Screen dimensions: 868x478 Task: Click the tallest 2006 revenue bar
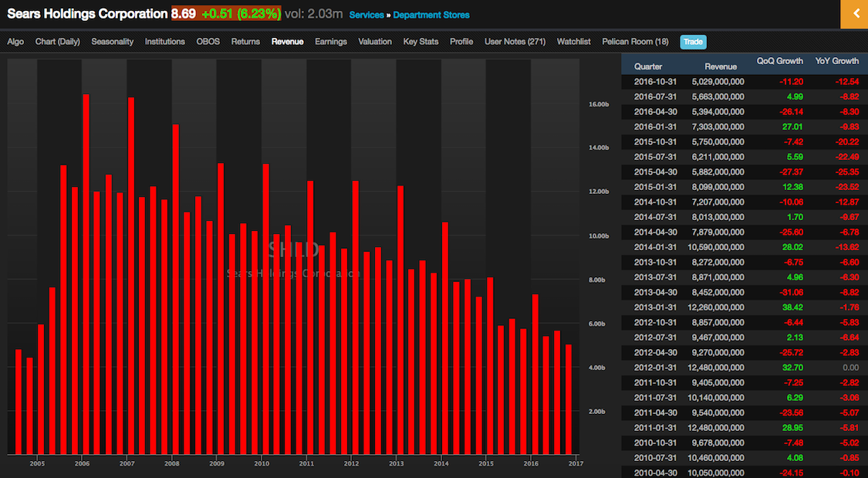point(86,274)
